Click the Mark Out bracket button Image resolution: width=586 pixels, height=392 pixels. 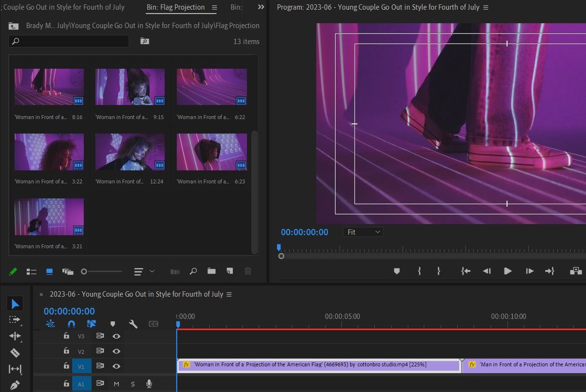(x=439, y=271)
